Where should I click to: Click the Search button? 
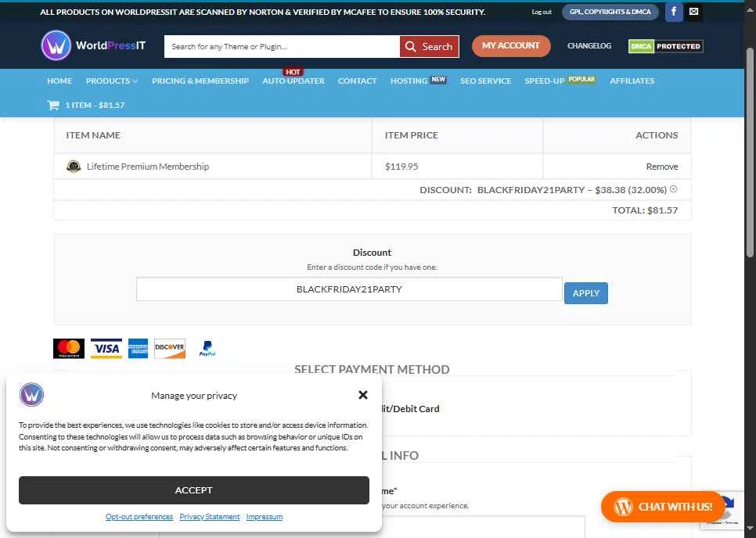(429, 46)
